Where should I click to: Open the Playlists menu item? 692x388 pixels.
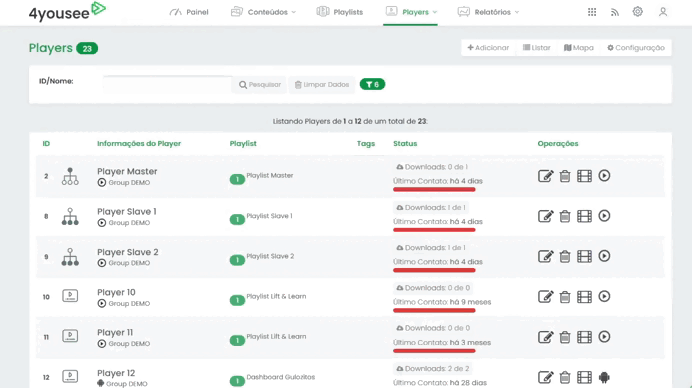[339, 12]
